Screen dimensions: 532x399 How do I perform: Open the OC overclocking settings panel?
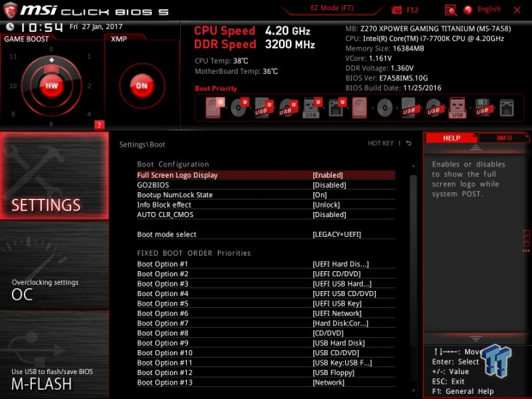[x=54, y=265]
